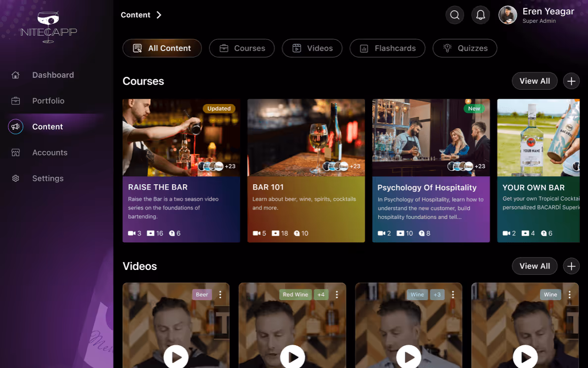
Task: Click Eren Yeagar profile avatar
Action: tap(507, 15)
